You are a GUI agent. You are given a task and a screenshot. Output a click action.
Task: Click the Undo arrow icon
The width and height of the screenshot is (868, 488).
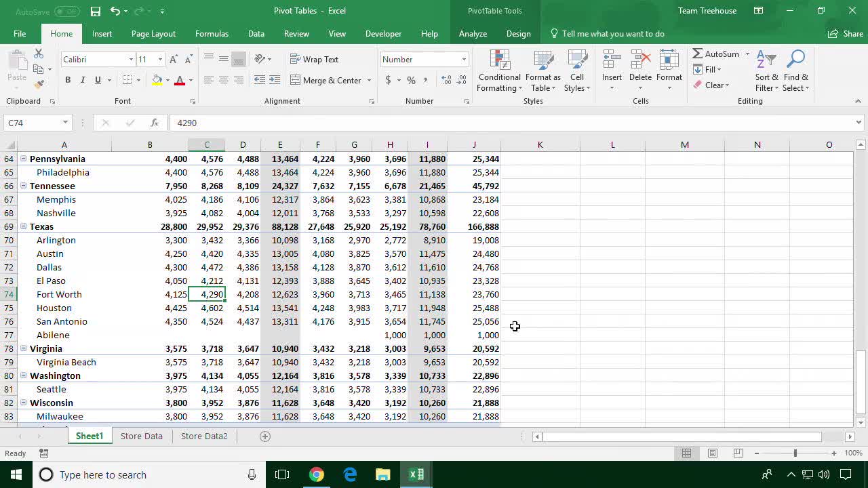point(115,11)
